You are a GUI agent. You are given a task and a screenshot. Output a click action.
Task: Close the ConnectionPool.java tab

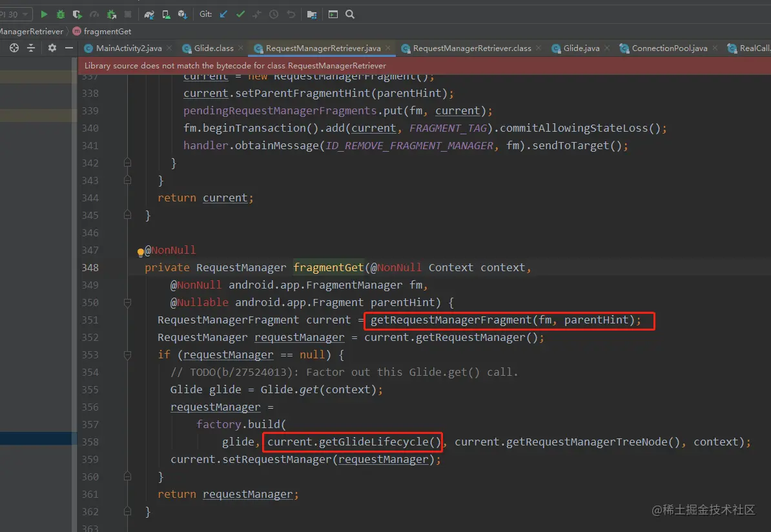click(715, 48)
